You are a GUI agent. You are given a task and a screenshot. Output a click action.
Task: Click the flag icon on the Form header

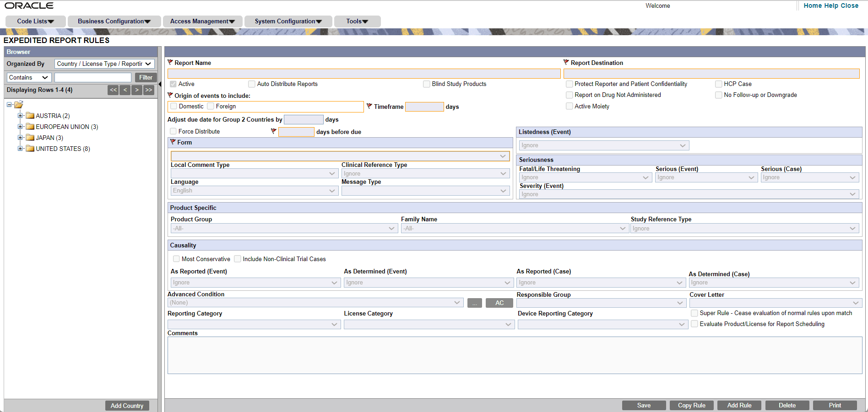point(174,142)
